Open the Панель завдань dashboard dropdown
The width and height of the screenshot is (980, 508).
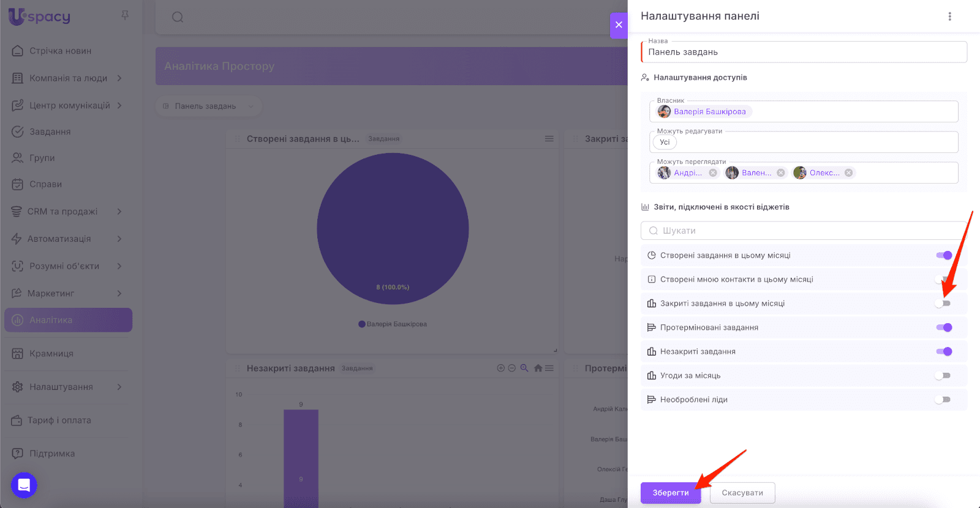(208, 106)
